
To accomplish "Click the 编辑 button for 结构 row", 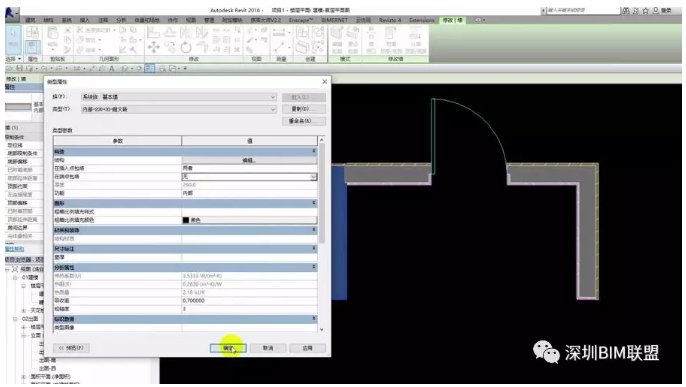I will click(249, 160).
